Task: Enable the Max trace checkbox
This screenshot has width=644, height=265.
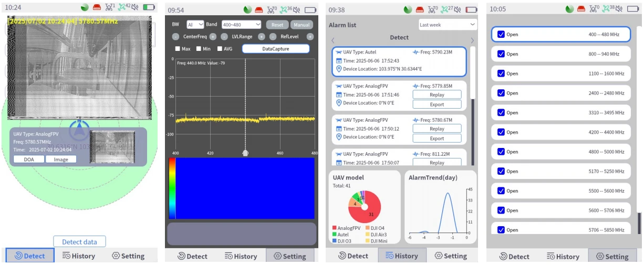Action: click(178, 49)
